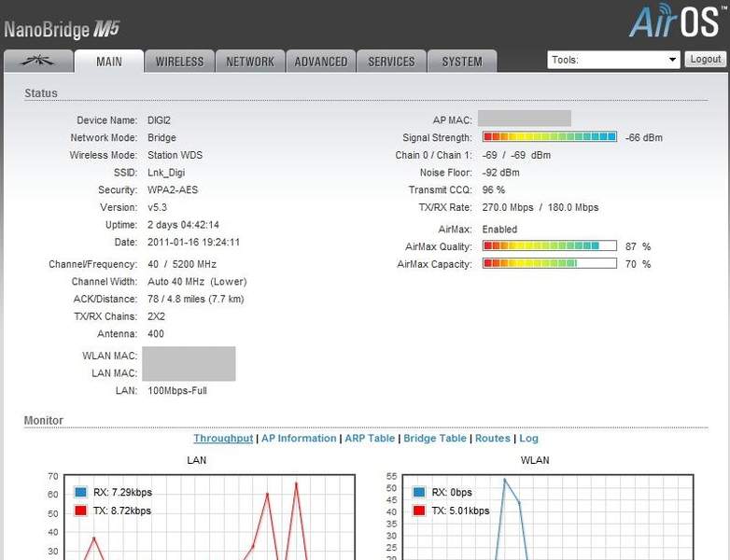Click the LAN value 100Mbps-Full

pos(177,390)
